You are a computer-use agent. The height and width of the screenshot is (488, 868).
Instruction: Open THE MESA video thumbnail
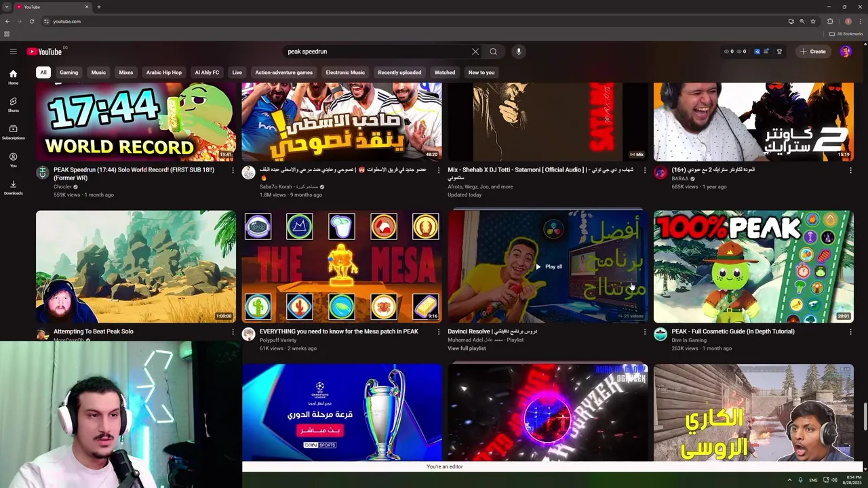coord(342,266)
